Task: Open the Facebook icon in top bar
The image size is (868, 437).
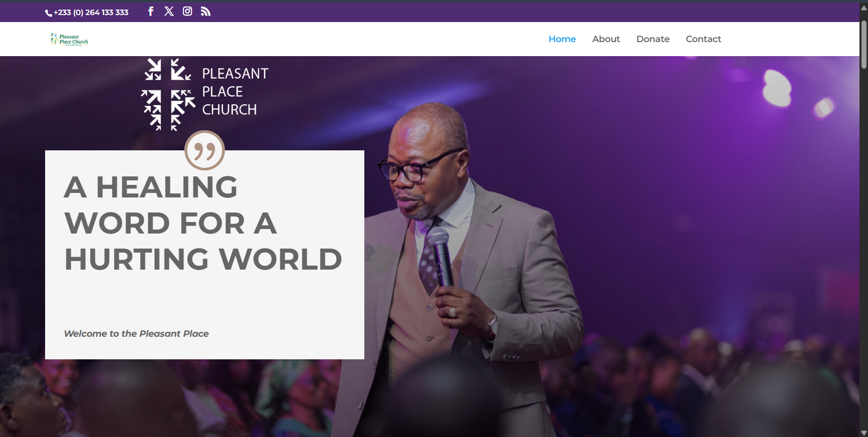Action: (150, 12)
